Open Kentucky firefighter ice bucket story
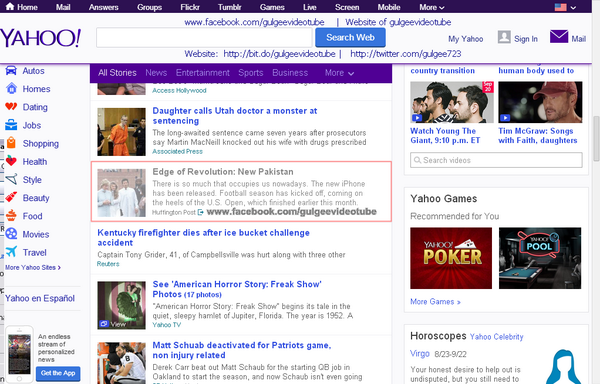 pyautogui.click(x=204, y=238)
